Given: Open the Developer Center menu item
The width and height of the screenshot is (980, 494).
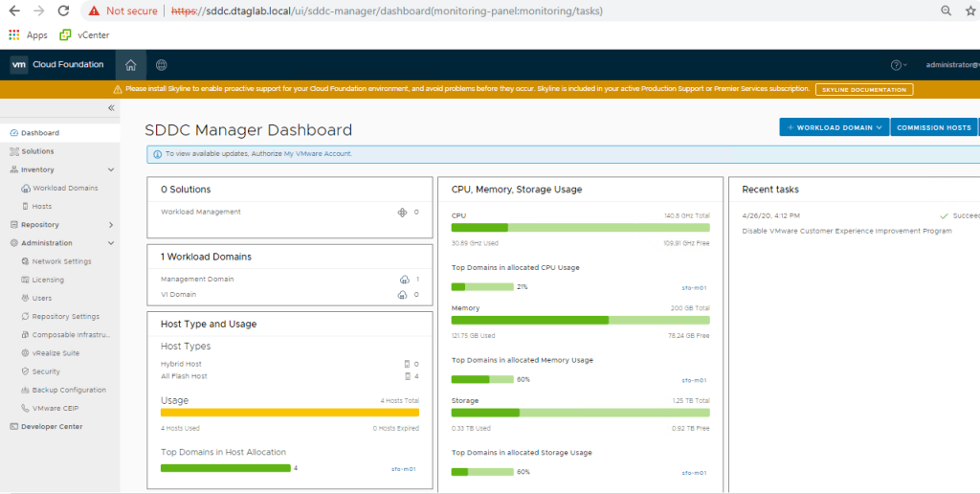Looking at the screenshot, I should (x=52, y=427).
